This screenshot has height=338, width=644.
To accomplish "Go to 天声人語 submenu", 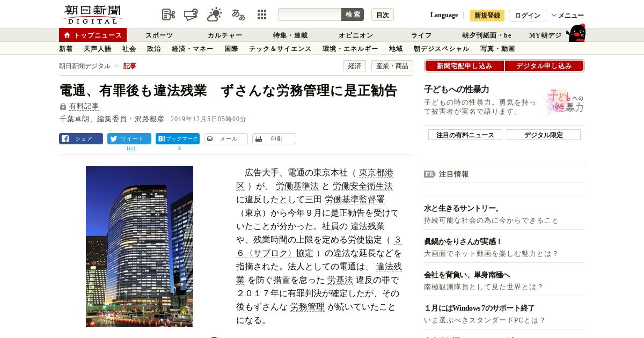I will (98, 49).
